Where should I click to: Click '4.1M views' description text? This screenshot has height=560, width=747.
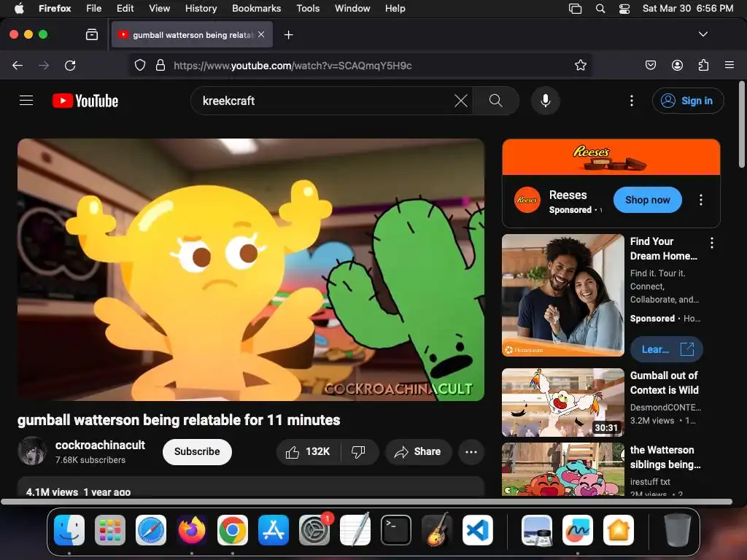(x=52, y=492)
